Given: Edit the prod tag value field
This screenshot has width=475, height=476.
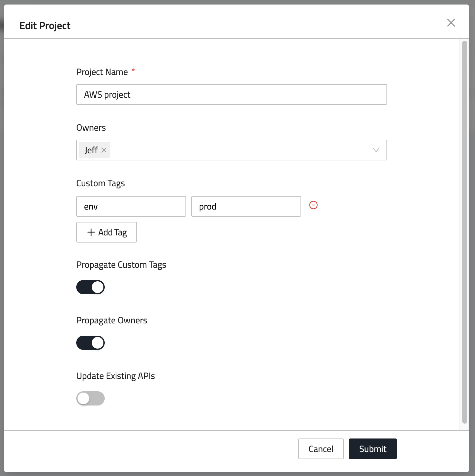Looking at the screenshot, I should coord(246,206).
